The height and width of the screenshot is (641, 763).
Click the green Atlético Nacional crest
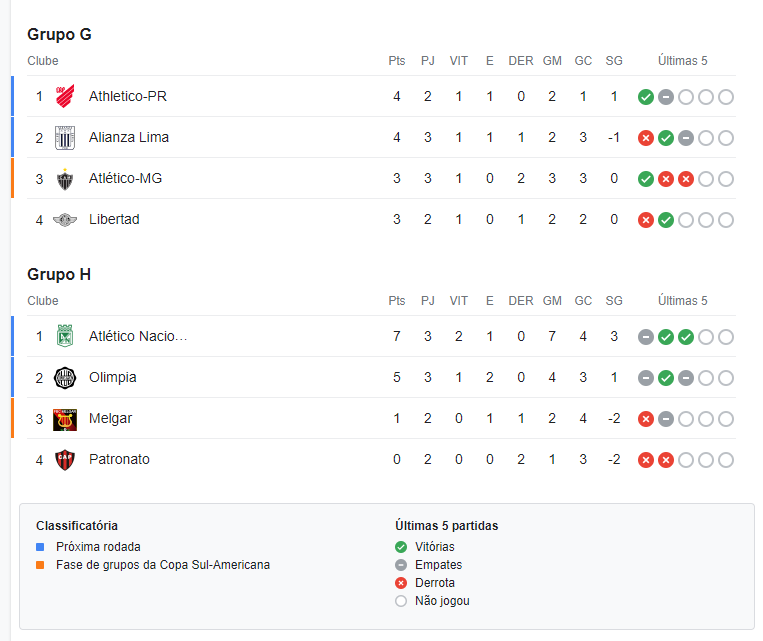point(65,336)
